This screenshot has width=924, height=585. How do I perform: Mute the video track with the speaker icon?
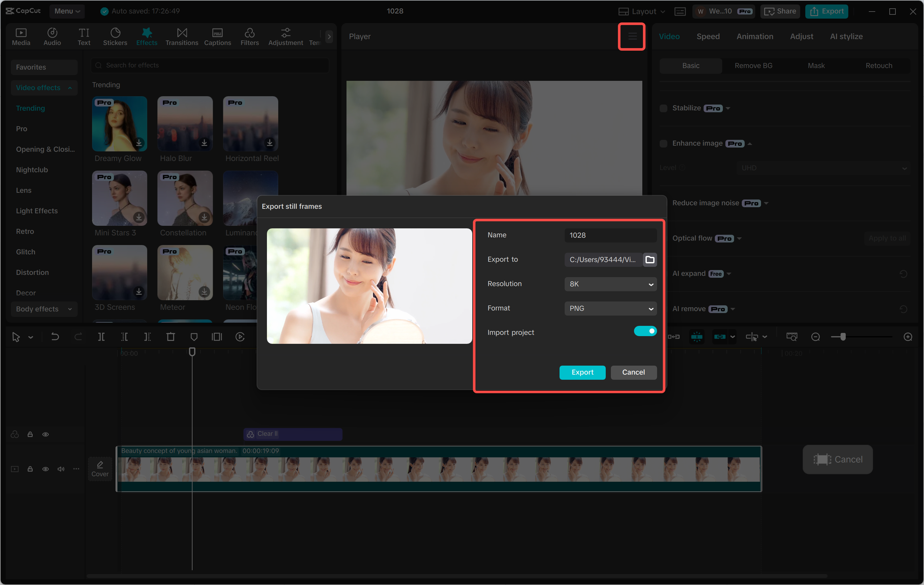tap(61, 469)
